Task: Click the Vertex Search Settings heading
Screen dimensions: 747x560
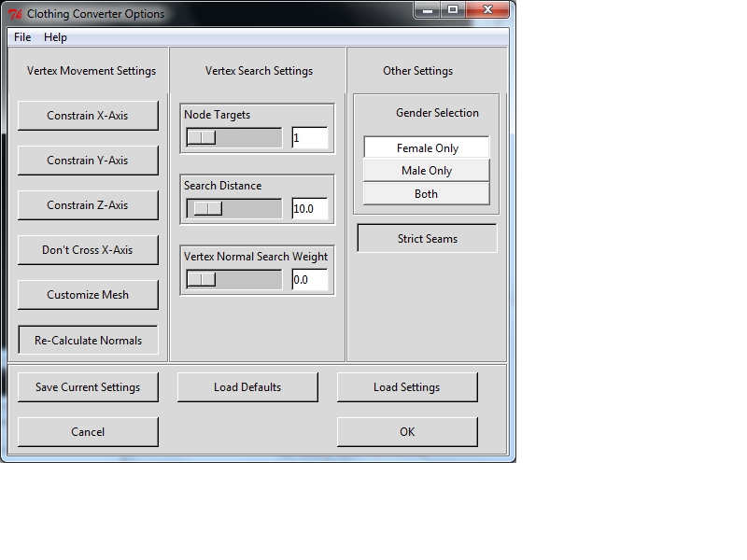Action: click(260, 71)
